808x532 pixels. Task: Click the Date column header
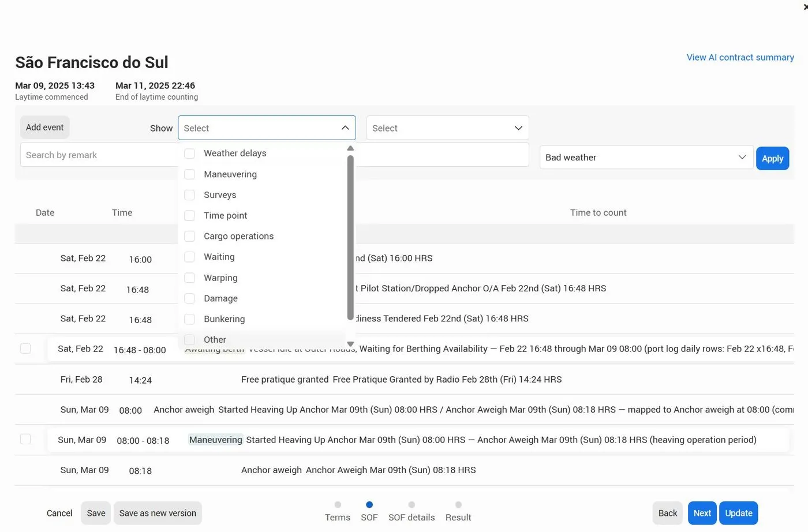click(45, 212)
